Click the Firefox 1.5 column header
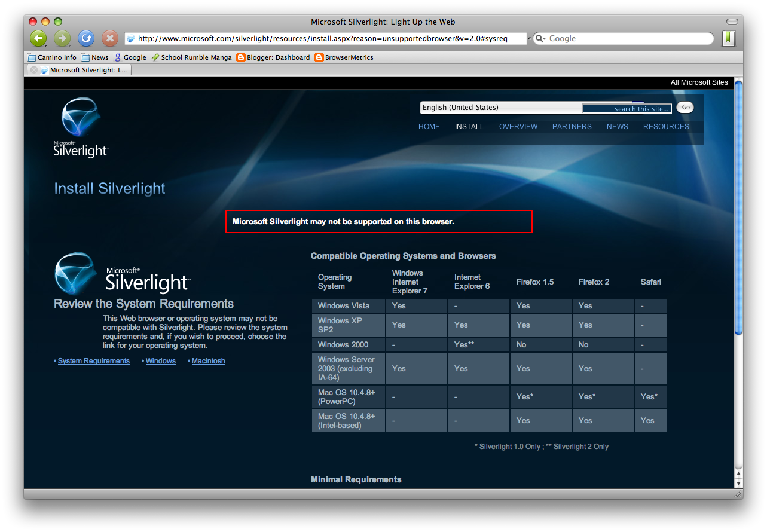The height and width of the screenshot is (532, 767). coord(535,282)
